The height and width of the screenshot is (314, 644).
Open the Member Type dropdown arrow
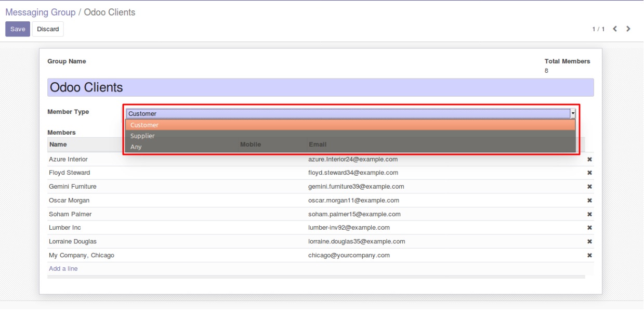coord(573,113)
